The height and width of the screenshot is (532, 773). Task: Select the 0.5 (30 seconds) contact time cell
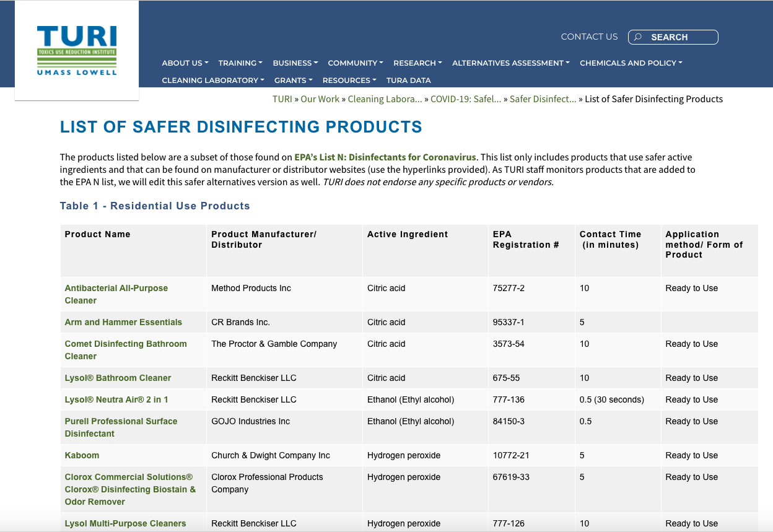coord(618,399)
